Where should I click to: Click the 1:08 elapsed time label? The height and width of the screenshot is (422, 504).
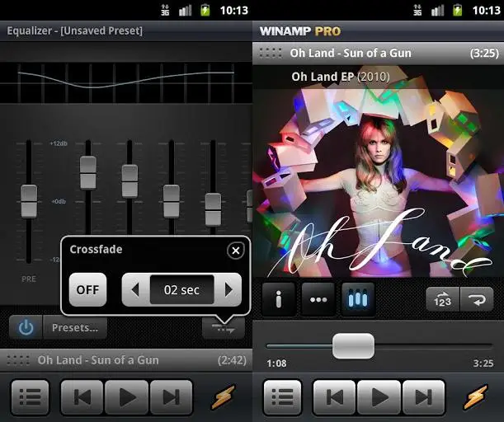[276, 363]
